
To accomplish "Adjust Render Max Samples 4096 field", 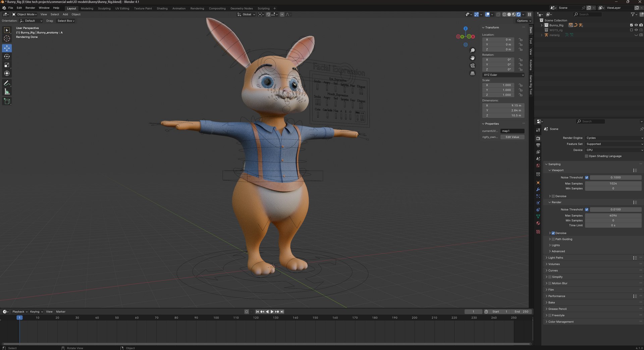I will [x=613, y=216].
